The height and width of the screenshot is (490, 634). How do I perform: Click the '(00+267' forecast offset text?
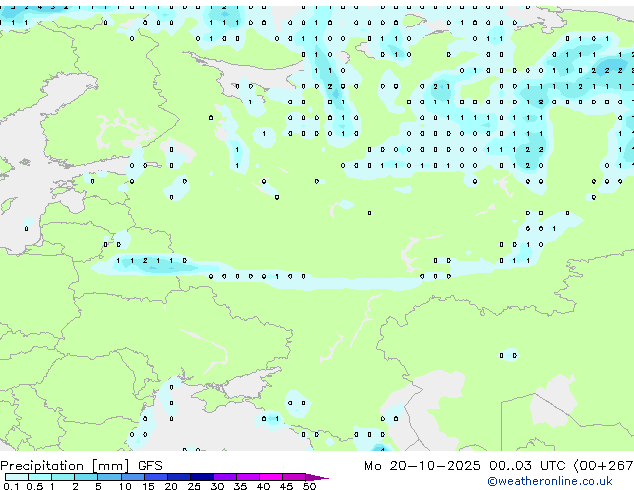click(603, 466)
